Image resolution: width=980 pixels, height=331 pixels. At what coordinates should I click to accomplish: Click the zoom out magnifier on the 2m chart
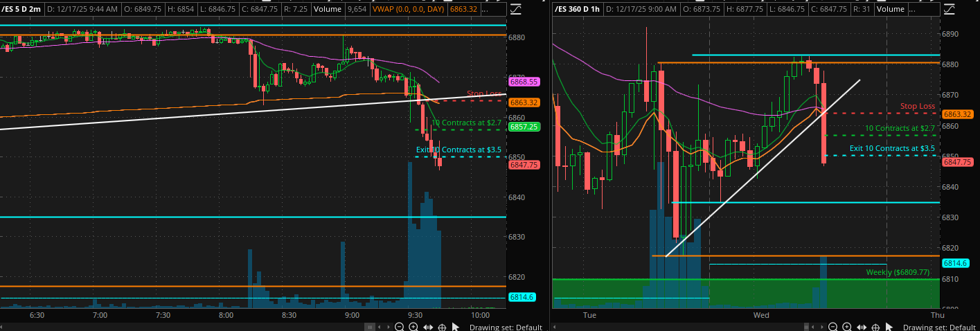(x=399, y=327)
